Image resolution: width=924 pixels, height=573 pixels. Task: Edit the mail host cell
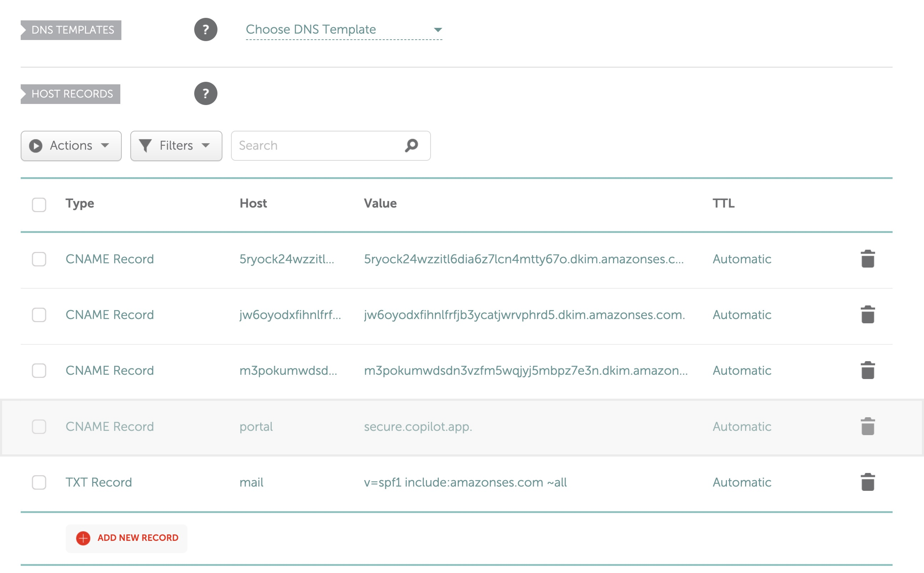click(252, 482)
